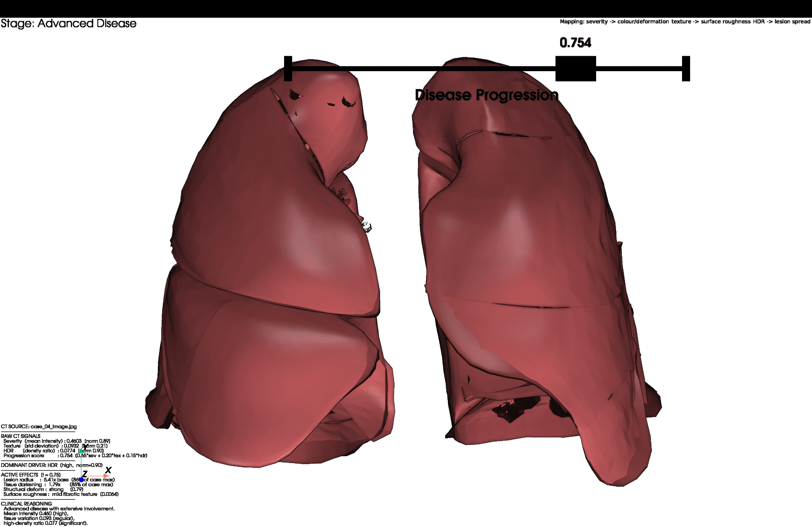Screen dimensions: 812x527
Task: Click the 'Severity (mean intensity) : 0.4603' row
Action: (x=57, y=441)
